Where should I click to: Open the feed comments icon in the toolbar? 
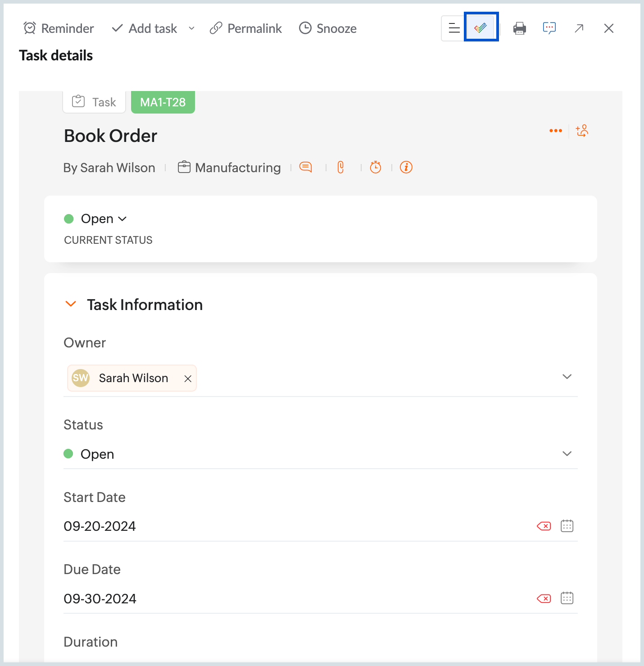tap(549, 28)
